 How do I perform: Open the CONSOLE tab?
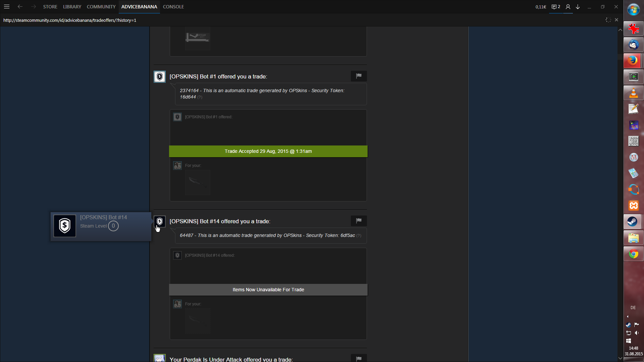click(x=173, y=7)
